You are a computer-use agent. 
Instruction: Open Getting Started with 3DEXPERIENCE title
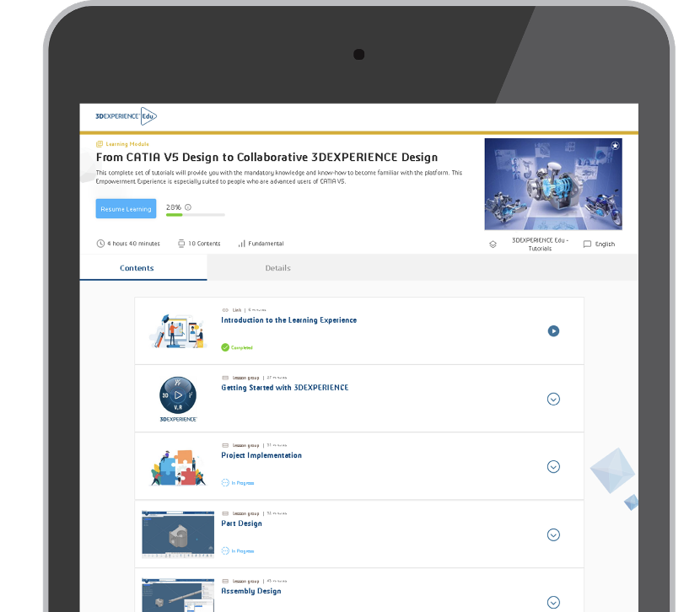tap(285, 388)
